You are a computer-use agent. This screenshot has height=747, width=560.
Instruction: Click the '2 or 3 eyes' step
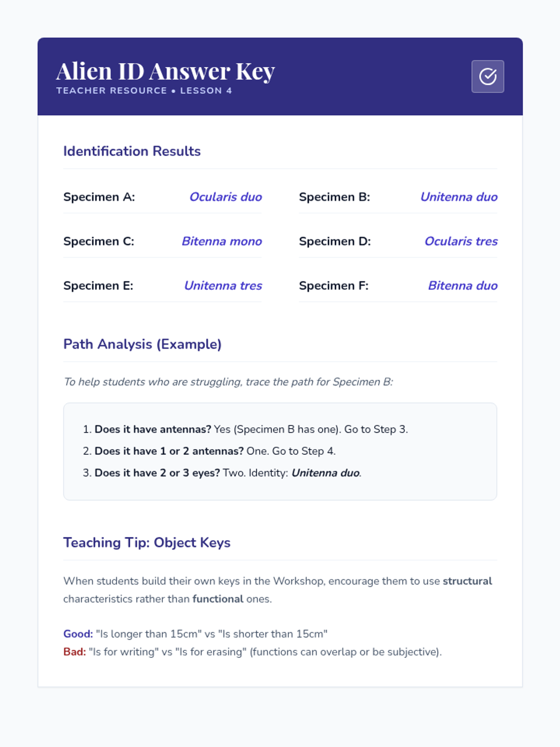pyautogui.click(x=222, y=473)
